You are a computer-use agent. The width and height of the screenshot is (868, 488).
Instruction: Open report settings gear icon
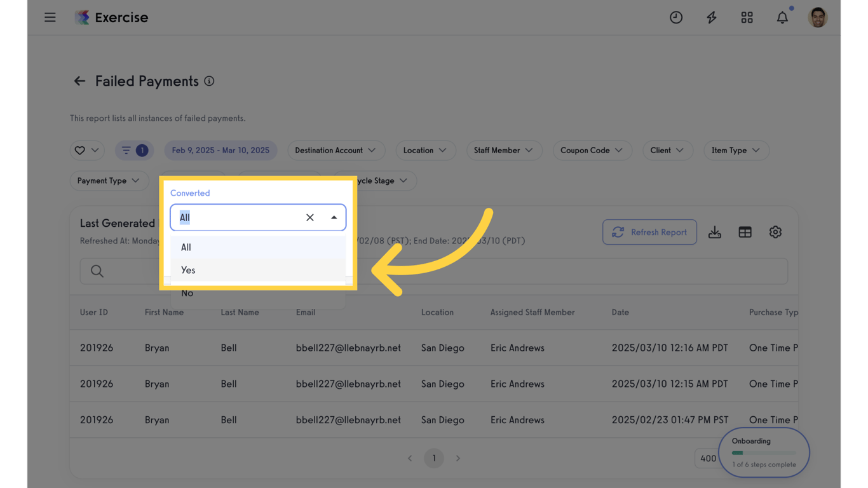click(775, 232)
